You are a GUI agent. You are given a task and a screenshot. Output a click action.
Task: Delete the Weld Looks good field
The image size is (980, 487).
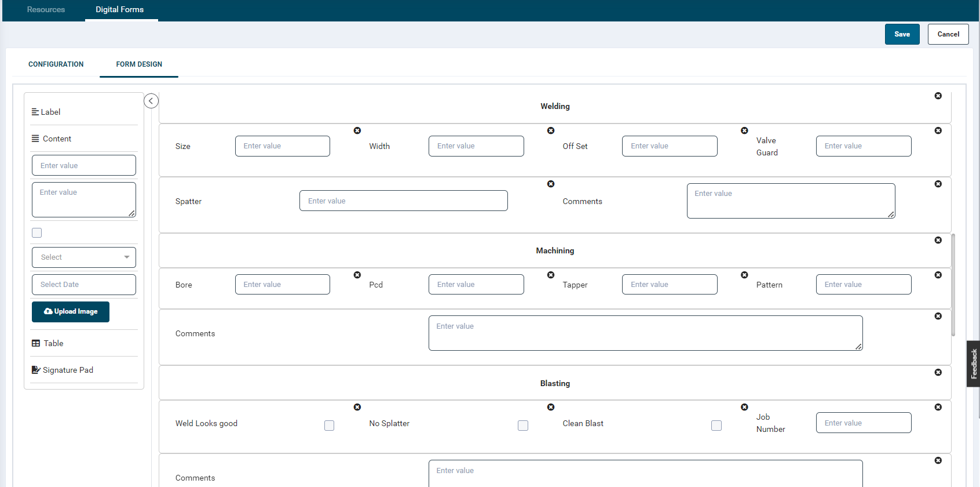coord(357,407)
